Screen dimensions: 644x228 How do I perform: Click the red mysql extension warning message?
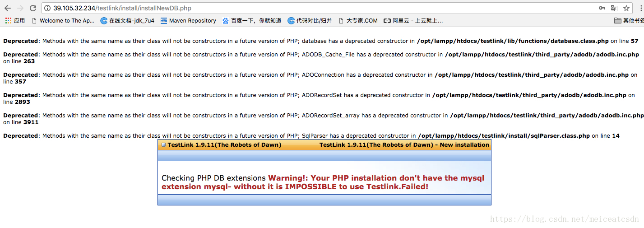tap(323, 182)
